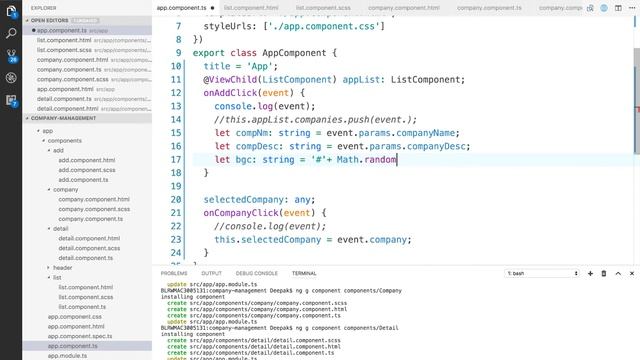The height and width of the screenshot is (360, 640).
Task: Select app.component.html in Open Editors
Action: click(x=87, y=89)
